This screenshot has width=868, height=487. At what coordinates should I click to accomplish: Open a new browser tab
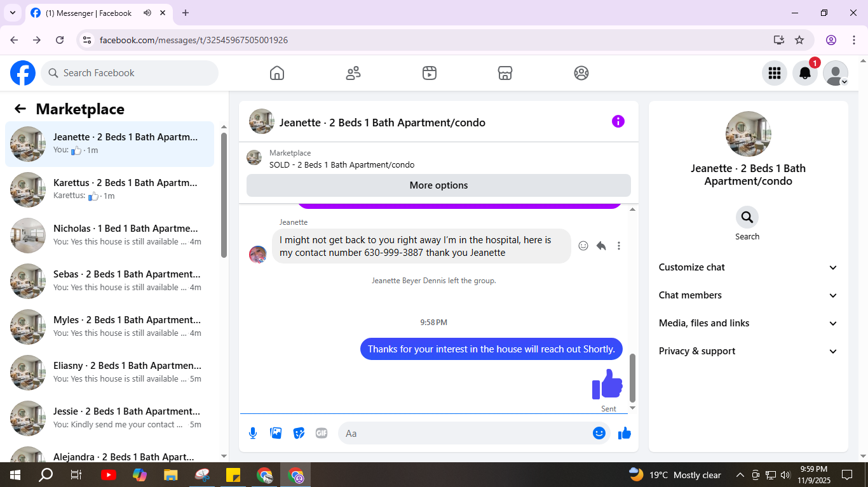186,13
